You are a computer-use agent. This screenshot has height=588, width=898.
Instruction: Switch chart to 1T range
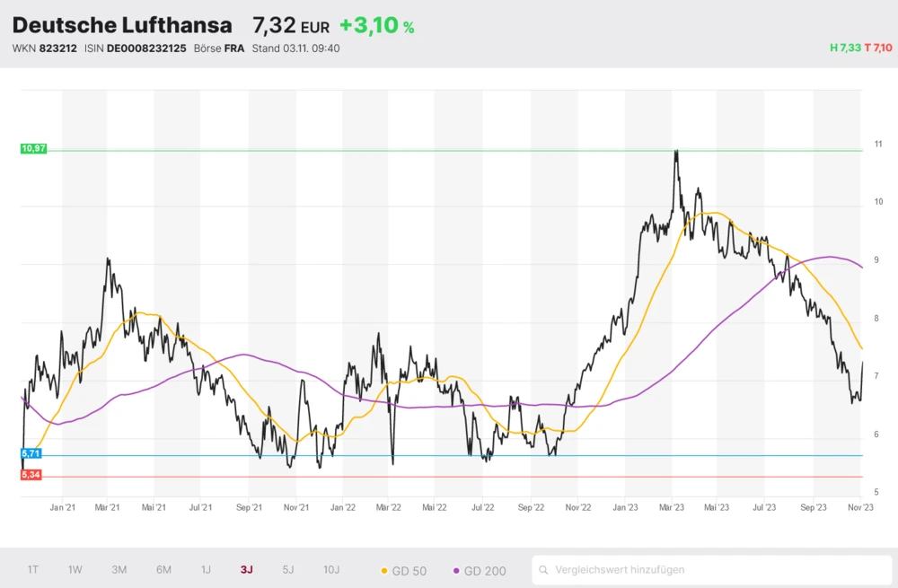(x=33, y=570)
